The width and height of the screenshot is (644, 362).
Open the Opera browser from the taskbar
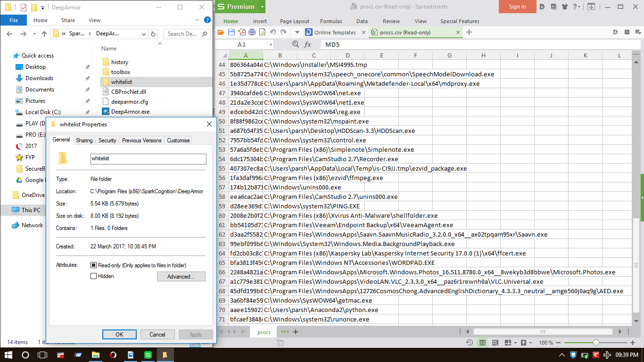coord(114,355)
